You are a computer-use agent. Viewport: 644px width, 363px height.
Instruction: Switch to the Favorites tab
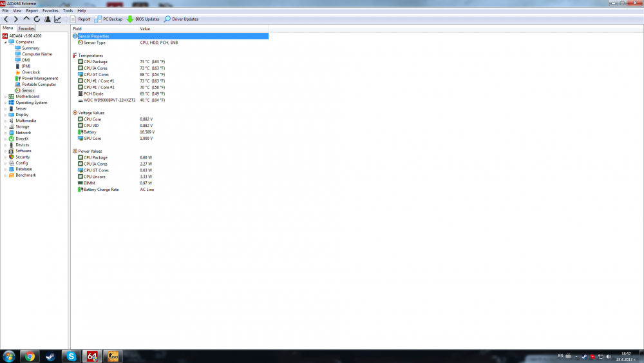point(26,28)
